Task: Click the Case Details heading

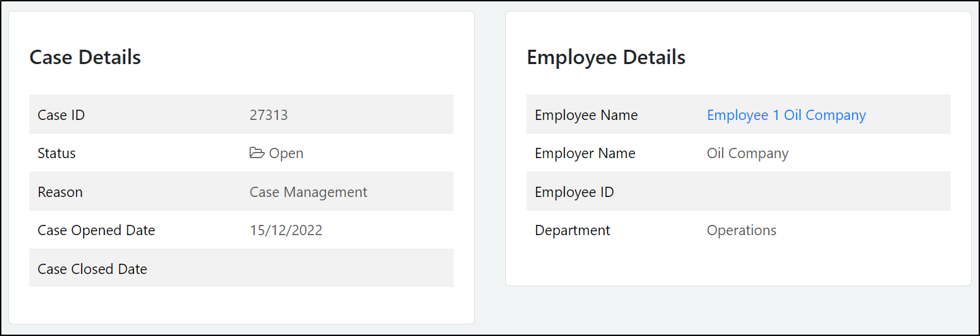Action: click(x=85, y=57)
